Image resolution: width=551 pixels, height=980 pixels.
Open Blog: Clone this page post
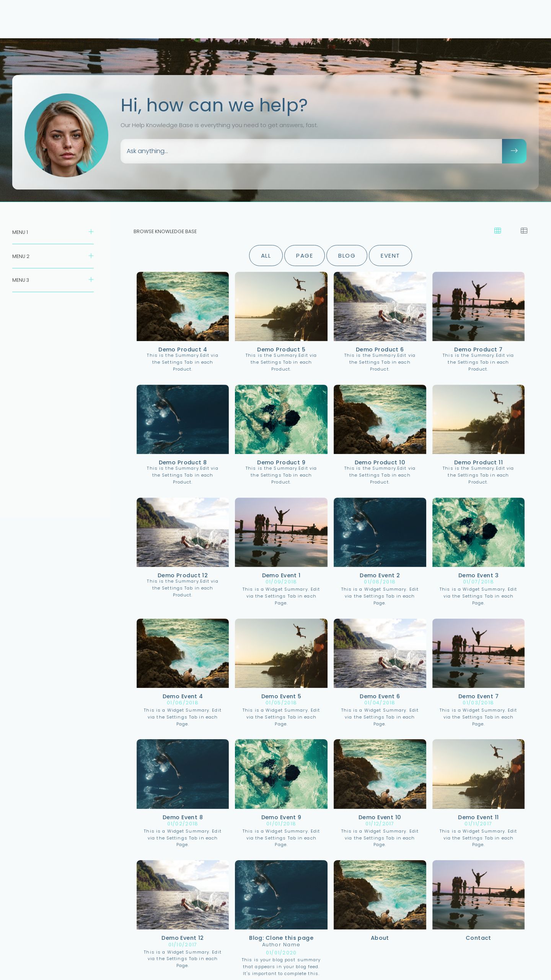click(281, 938)
